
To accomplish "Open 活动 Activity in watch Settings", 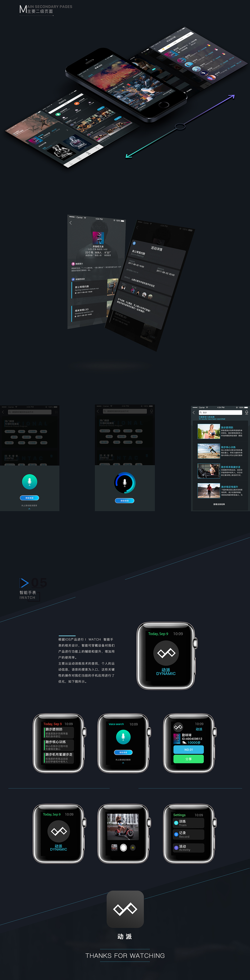I will [188, 848].
